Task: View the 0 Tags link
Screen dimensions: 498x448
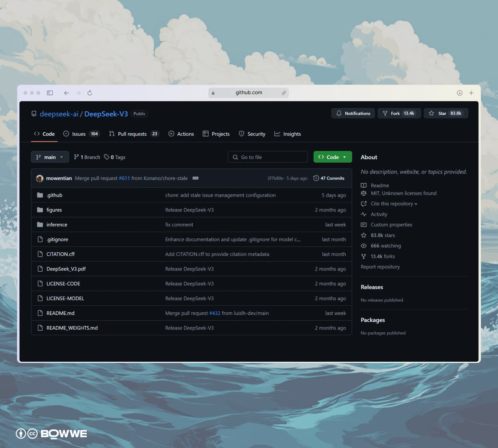Action: click(115, 157)
